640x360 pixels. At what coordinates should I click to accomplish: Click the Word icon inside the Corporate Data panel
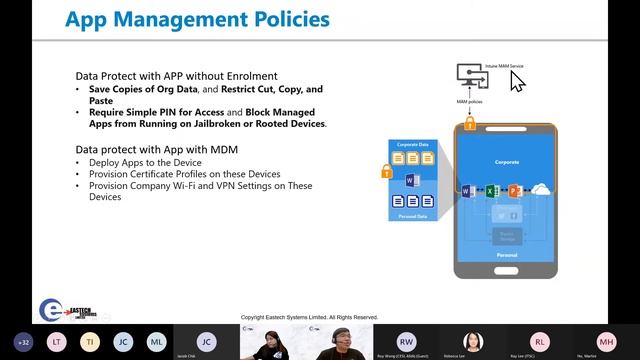coord(412,180)
